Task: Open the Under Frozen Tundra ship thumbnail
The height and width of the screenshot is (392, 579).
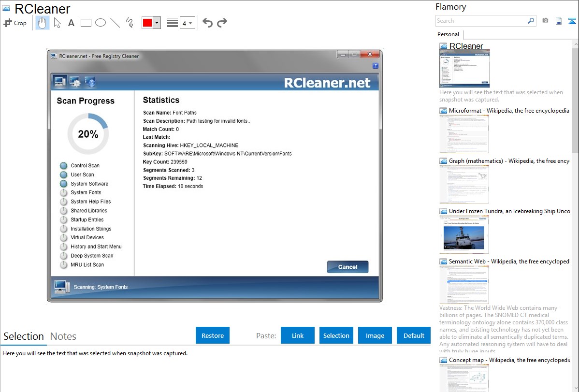Action: tap(464, 234)
